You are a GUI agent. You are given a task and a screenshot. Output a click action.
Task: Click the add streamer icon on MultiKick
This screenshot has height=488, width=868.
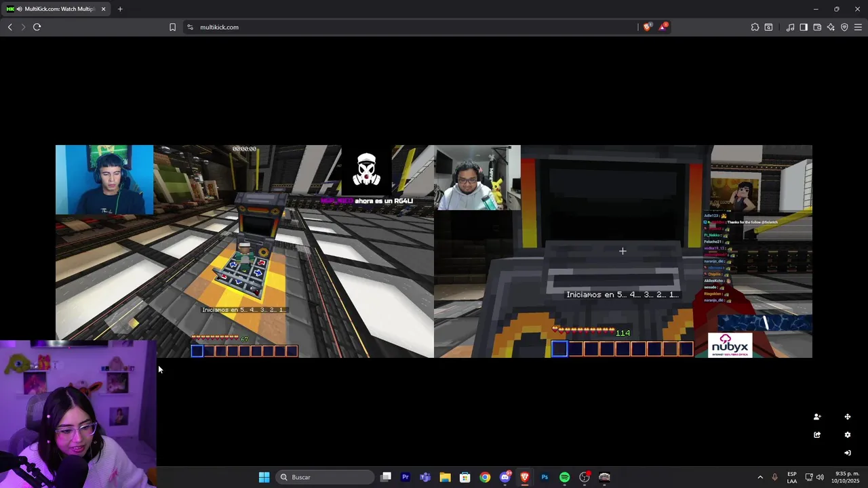click(816, 417)
